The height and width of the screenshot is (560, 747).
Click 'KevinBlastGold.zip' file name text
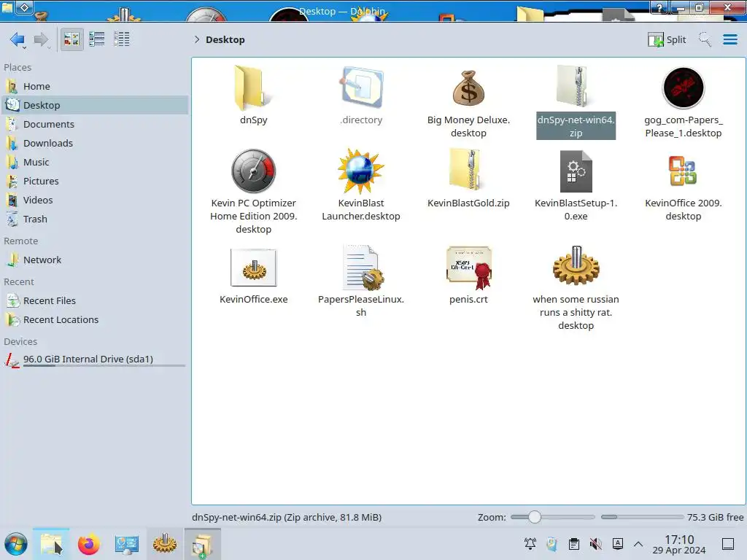pos(468,203)
